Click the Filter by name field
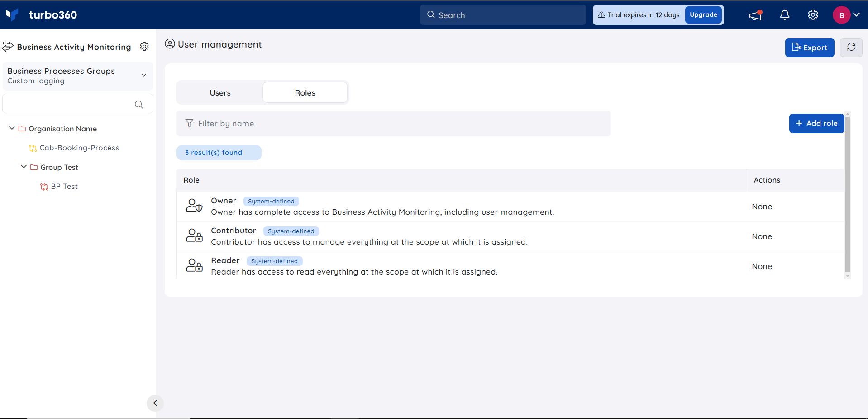868x419 pixels. pos(393,124)
